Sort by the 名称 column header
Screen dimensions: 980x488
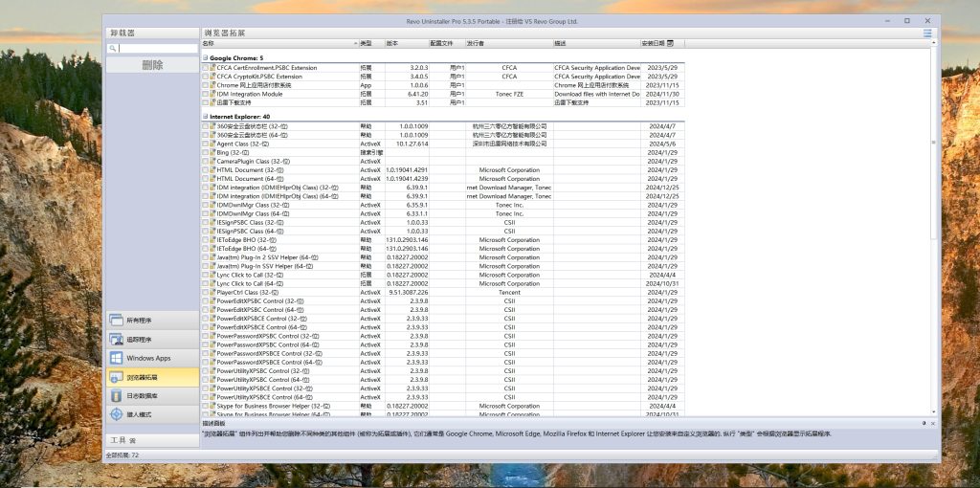279,43
